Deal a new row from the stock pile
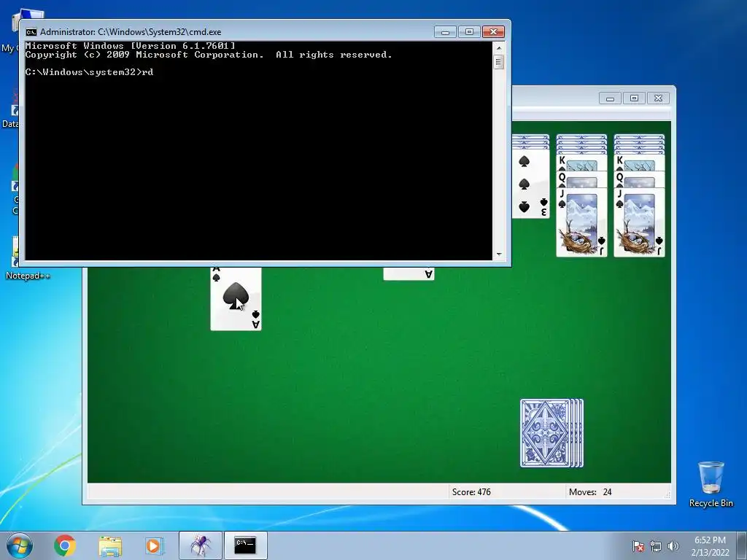Viewport: 747px width, 560px height. pos(551,433)
